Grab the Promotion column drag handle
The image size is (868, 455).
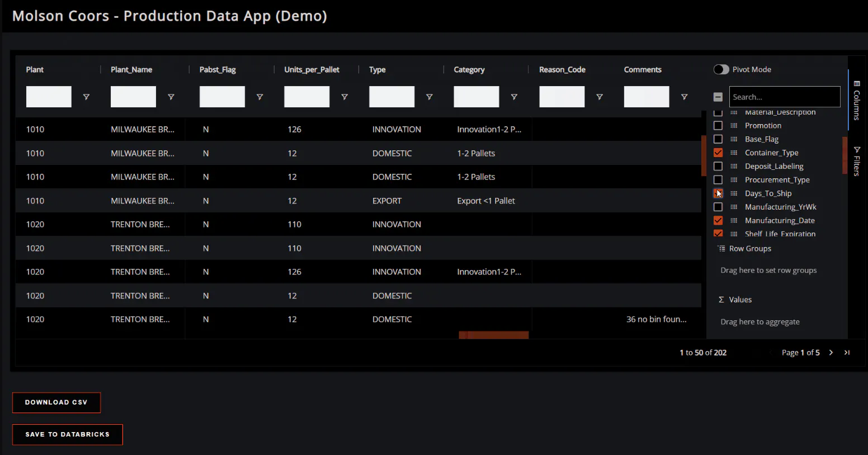click(x=734, y=126)
